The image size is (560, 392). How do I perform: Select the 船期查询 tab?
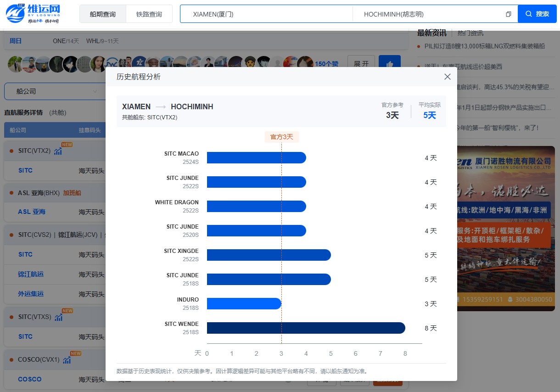coord(103,14)
